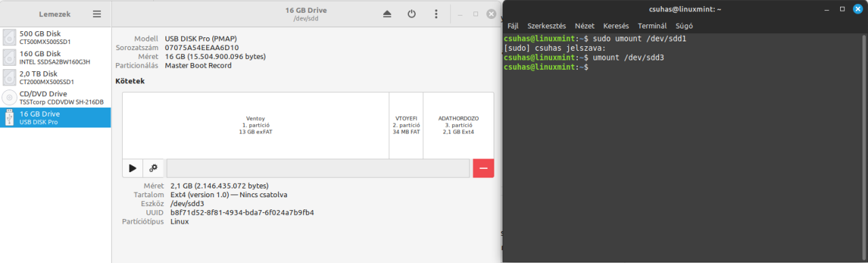Image resolution: width=868 pixels, height=263 pixels.
Task: Open additional partition options gears menu
Action: [x=153, y=168]
